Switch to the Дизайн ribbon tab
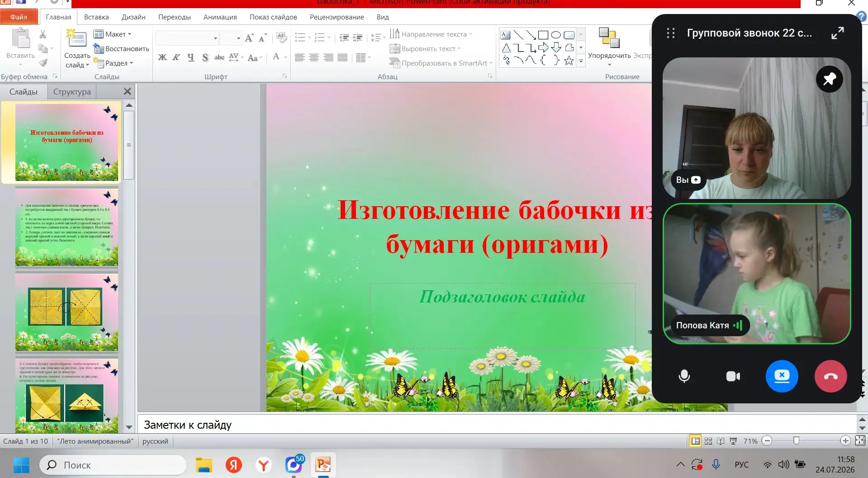 [x=133, y=17]
